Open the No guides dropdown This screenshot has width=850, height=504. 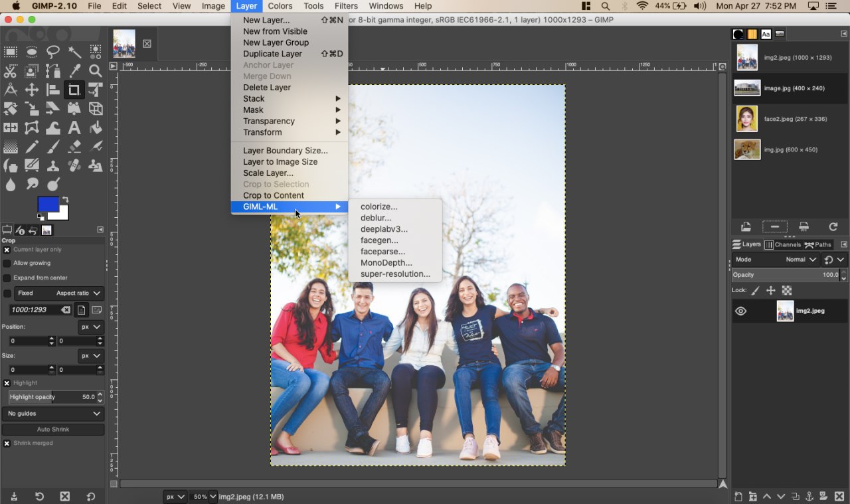click(x=53, y=414)
